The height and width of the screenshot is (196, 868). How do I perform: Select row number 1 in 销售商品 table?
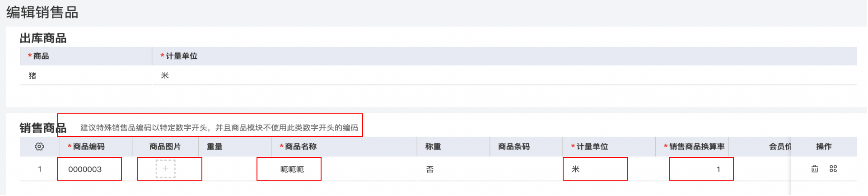(40, 169)
